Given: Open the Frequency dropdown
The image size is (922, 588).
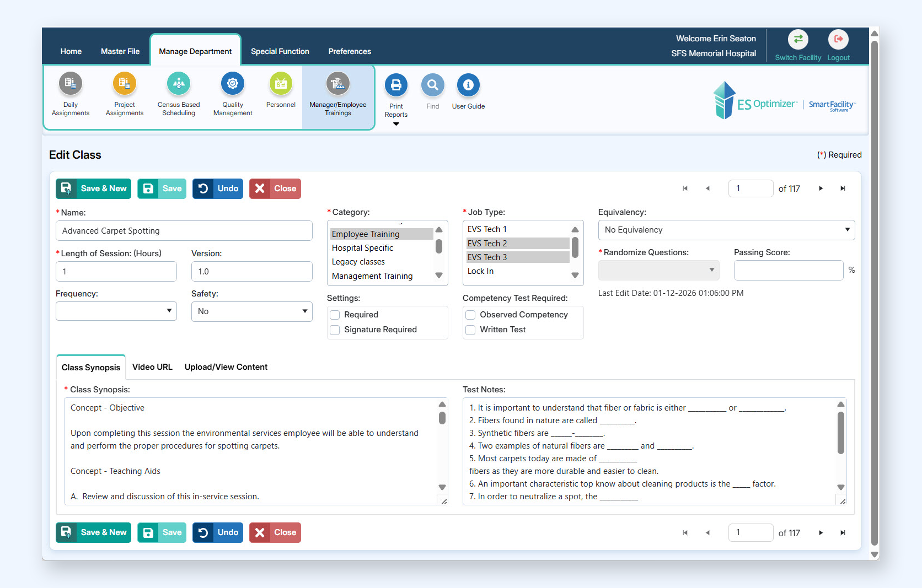Looking at the screenshot, I should click(116, 311).
